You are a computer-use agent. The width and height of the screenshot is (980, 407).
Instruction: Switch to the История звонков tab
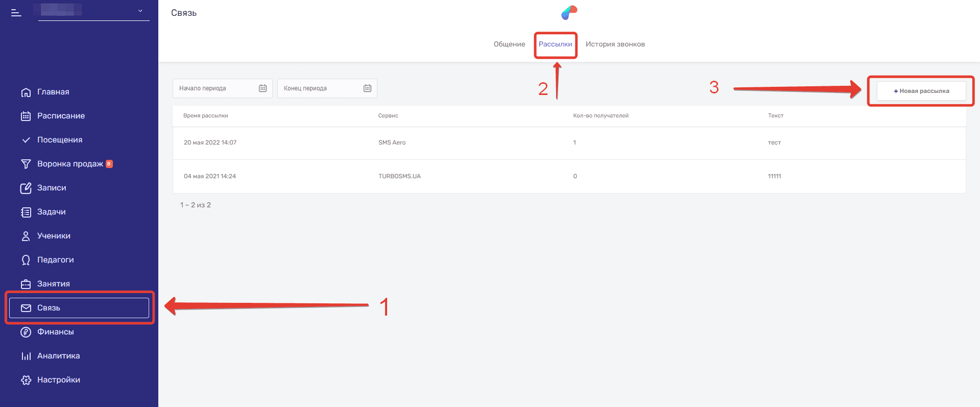point(615,44)
